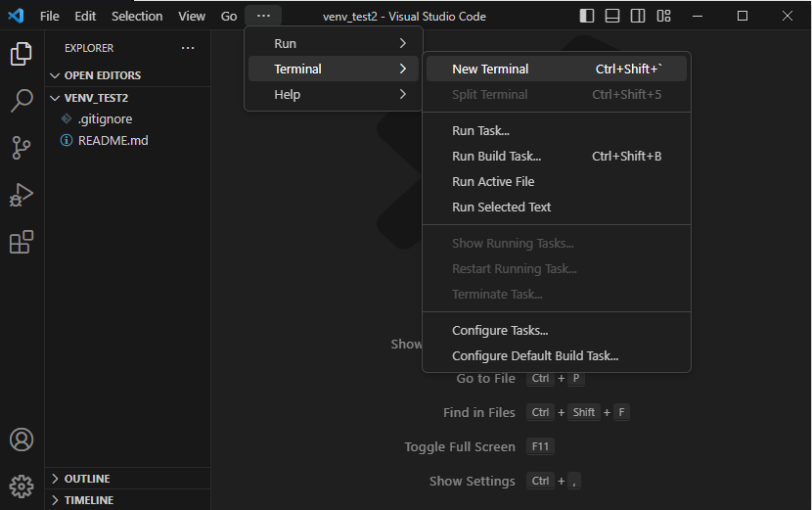Image resolution: width=812 pixels, height=510 pixels.
Task: Click Restart Running Task... entry
Action: coord(557,268)
